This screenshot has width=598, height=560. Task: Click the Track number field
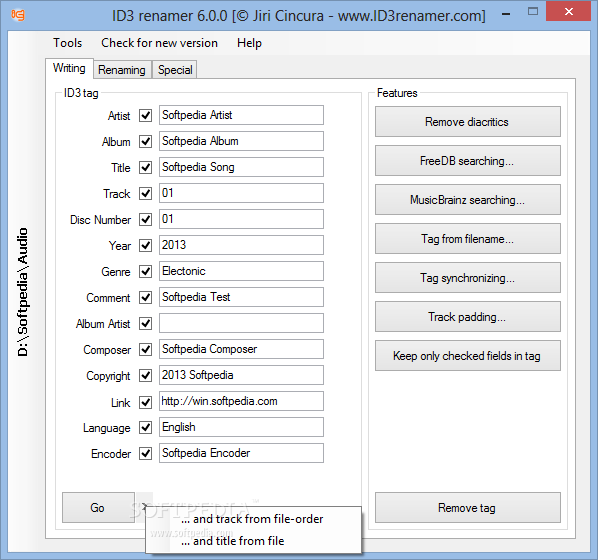[241, 193]
